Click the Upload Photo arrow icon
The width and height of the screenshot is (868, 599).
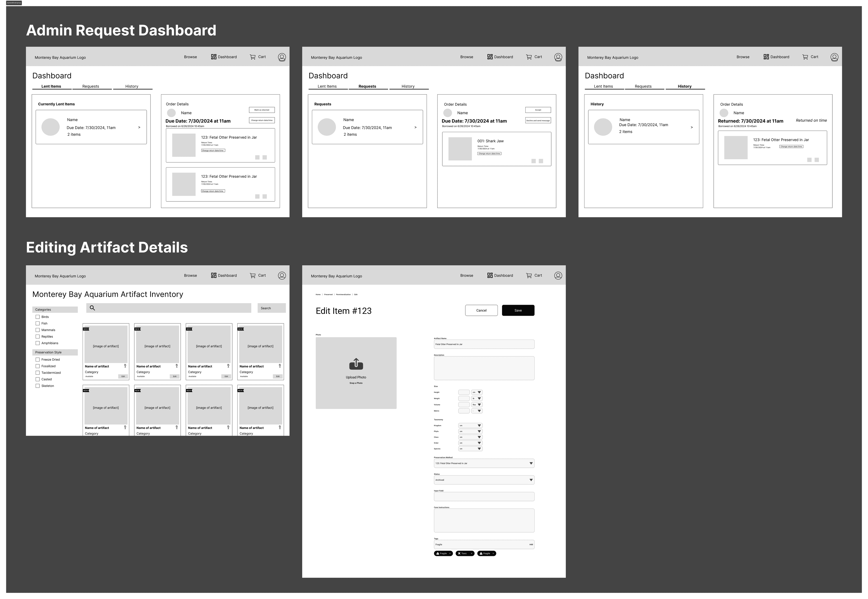(x=356, y=364)
